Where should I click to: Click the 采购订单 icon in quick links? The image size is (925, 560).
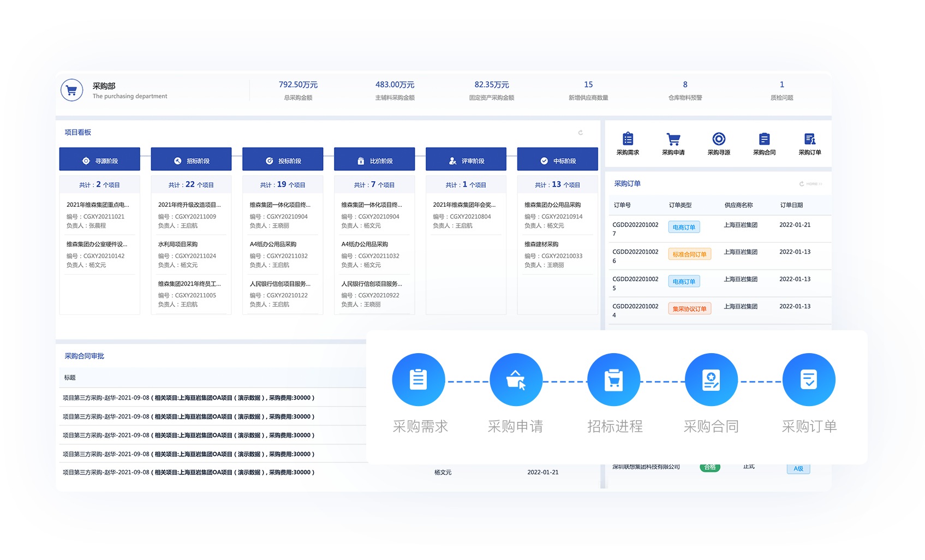pyautogui.click(x=810, y=139)
